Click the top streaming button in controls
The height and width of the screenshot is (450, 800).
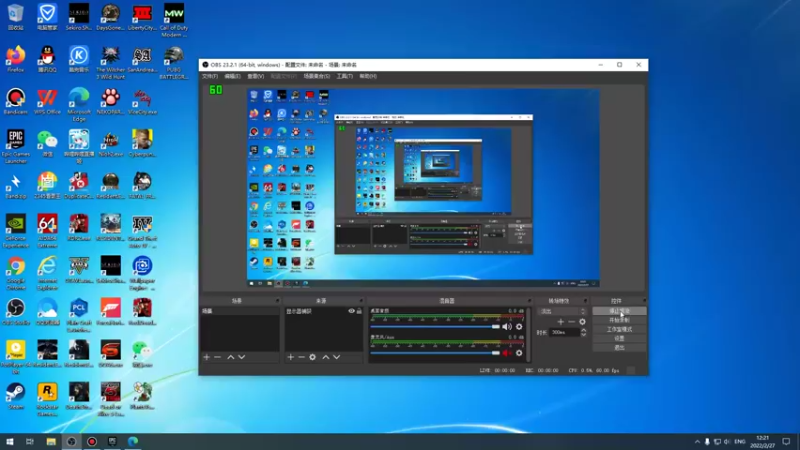point(619,311)
